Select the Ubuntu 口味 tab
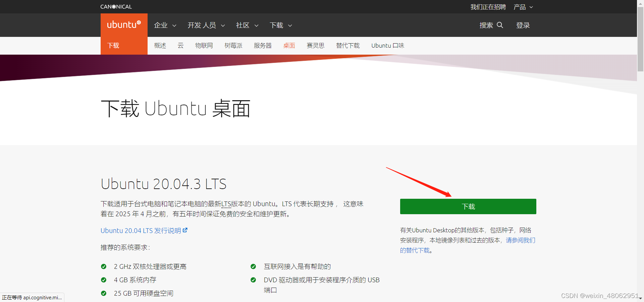 388,46
